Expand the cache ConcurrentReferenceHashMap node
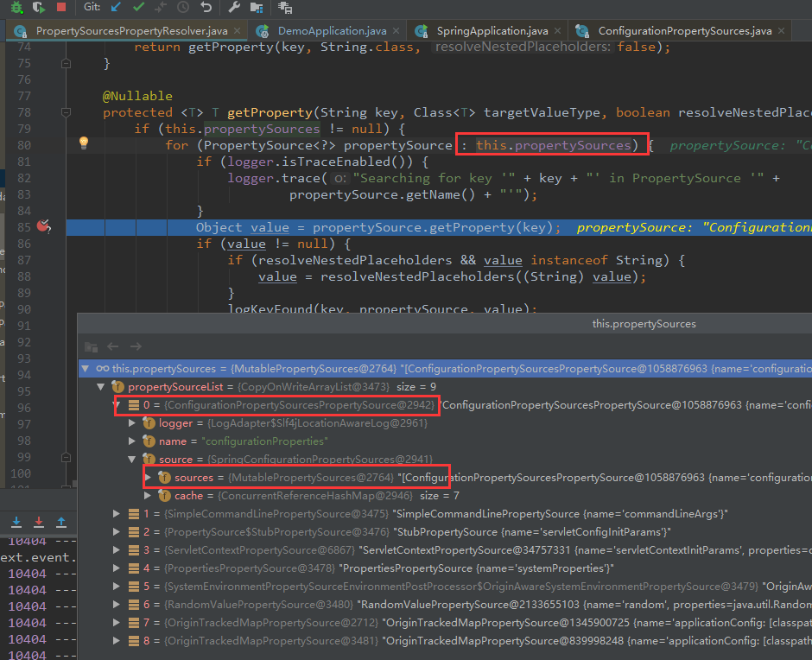 148,495
